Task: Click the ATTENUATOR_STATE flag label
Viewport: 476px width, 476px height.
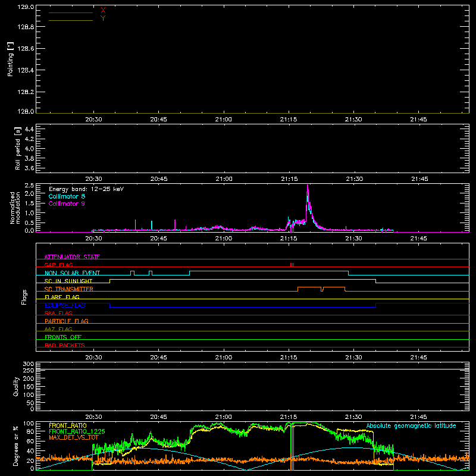Action: click(x=72, y=257)
